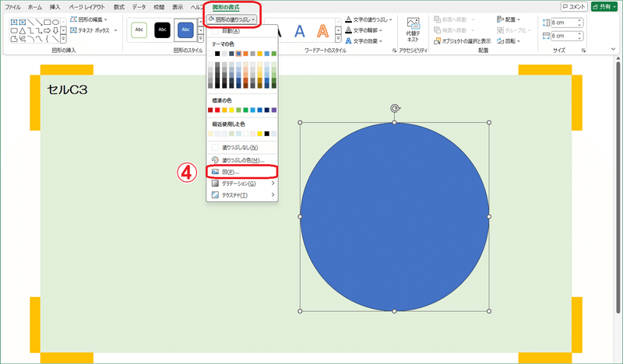
Task: Open 塗りつぶしの色(M)... more colors
Action: click(x=242, y=160)
